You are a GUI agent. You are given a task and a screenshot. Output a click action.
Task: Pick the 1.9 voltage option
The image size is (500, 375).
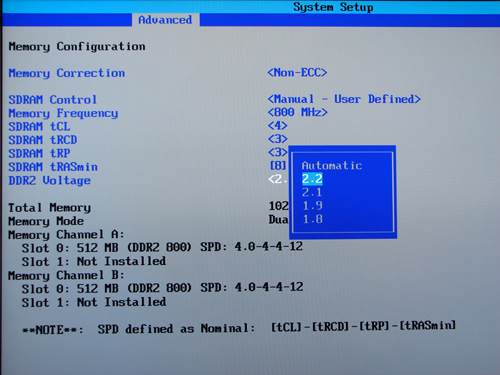(312, 206)
